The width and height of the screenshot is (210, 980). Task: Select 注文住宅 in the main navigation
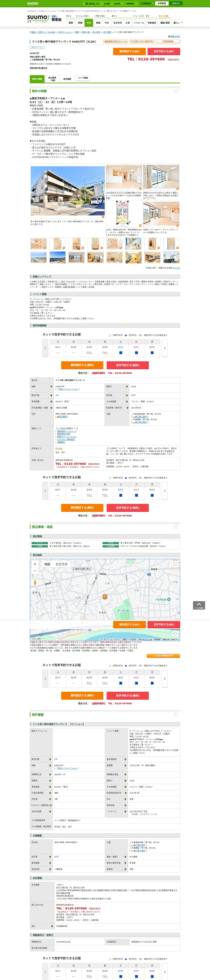pos(117,23)
